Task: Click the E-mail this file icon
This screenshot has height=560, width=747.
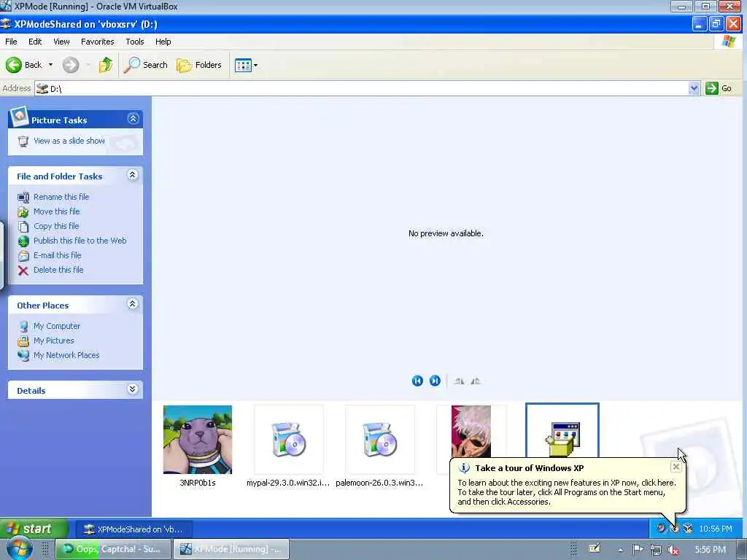Action: click(23, 256)
